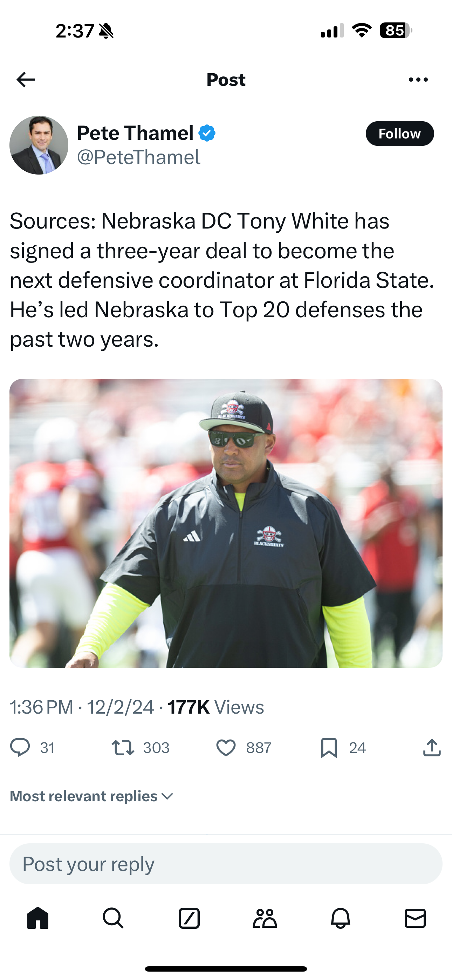Open the three-dot more options menu
Screen dimensions: 452x980
click(418, 80)
